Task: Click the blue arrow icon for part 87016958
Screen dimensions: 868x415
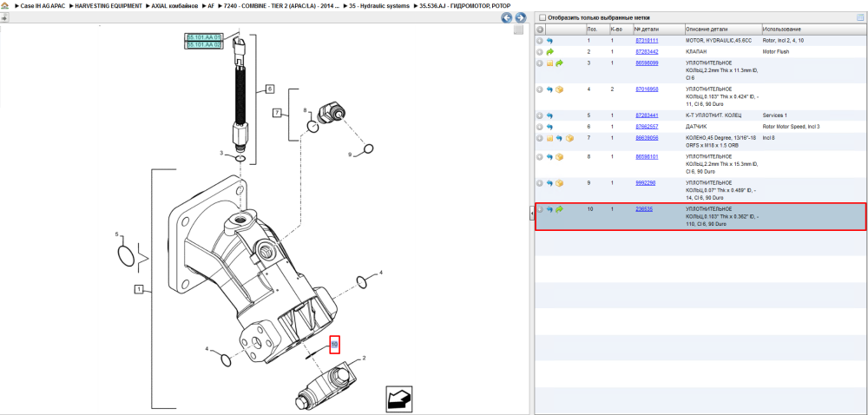Action: click(x=549, y=89)
